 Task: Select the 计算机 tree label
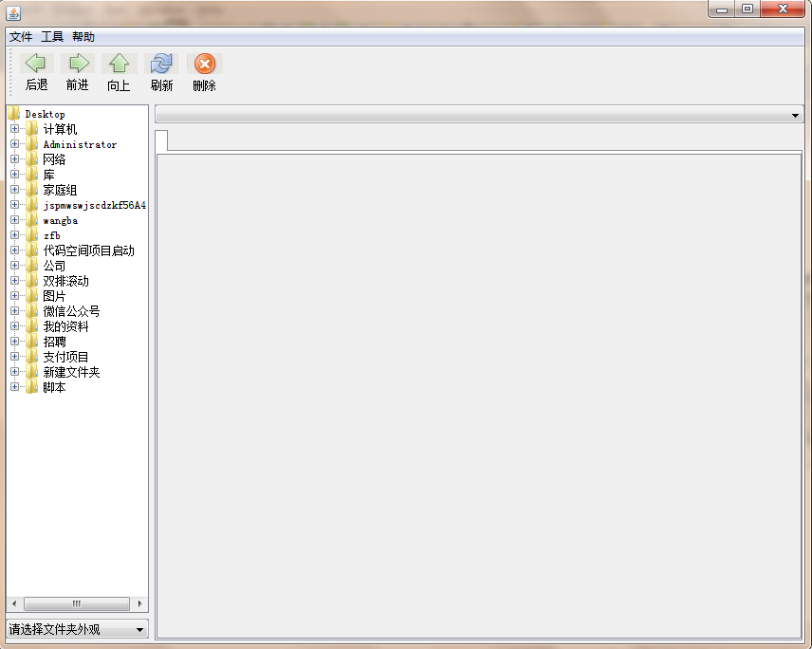point(60,129)
